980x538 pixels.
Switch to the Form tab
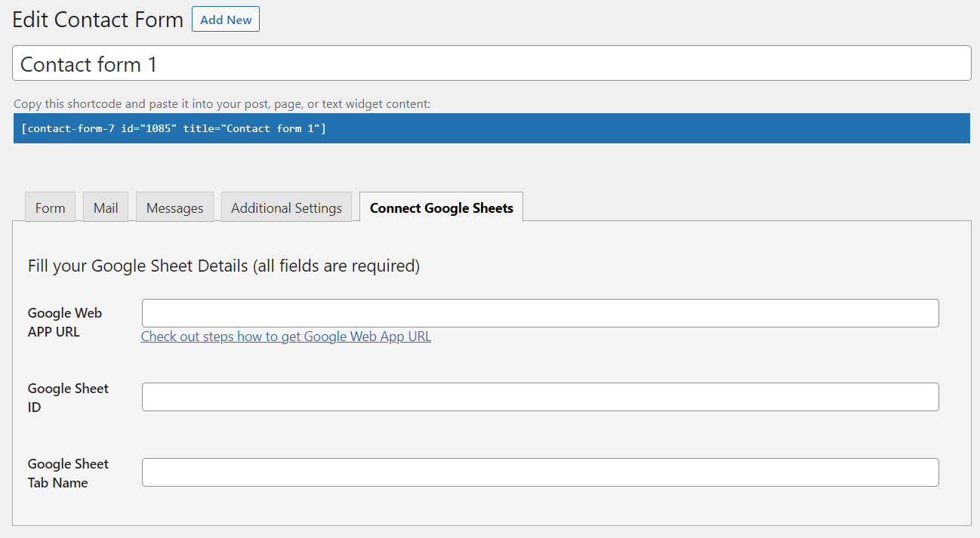point(51,208)
